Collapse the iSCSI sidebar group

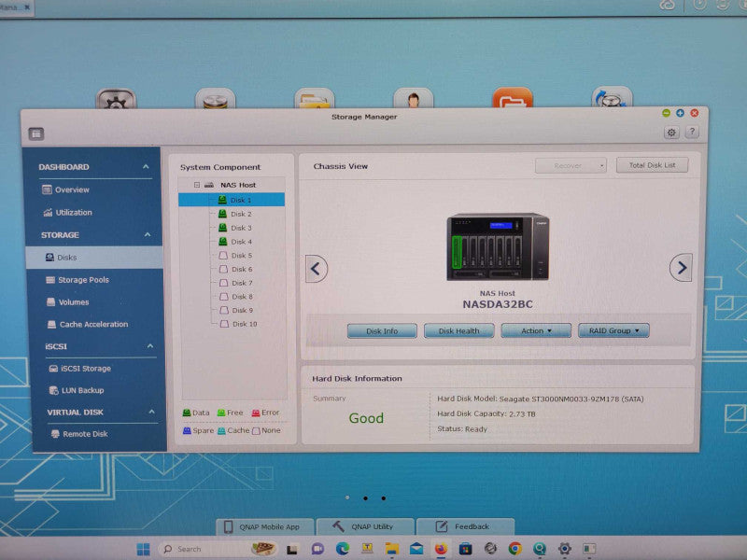[150, 346]
